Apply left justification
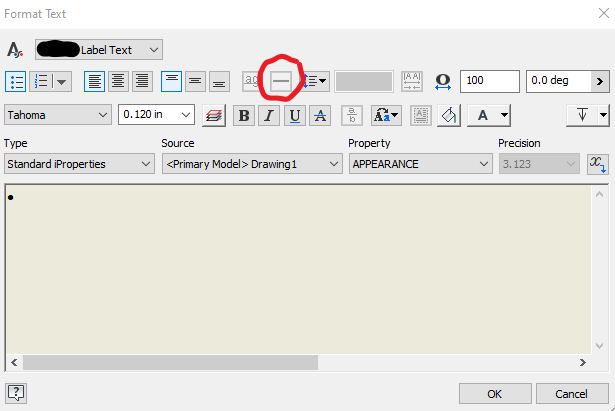The image size is (615, 411). [x=95, y=82]
